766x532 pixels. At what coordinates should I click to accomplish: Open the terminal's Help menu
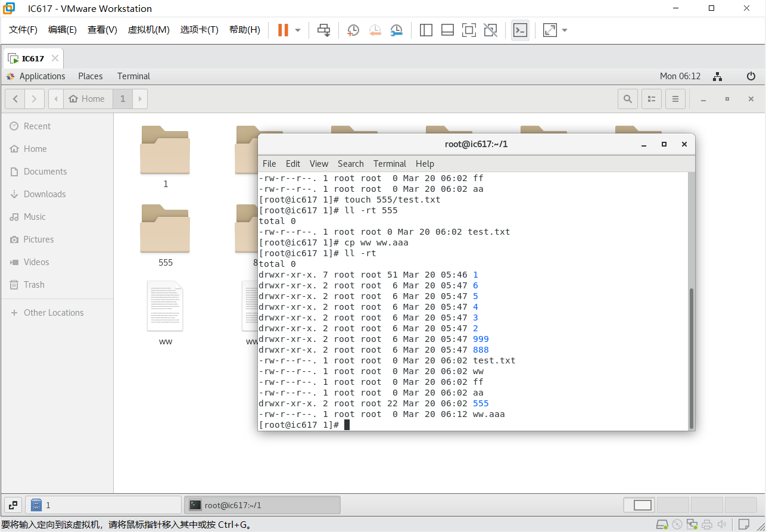[x=425, y=164]
